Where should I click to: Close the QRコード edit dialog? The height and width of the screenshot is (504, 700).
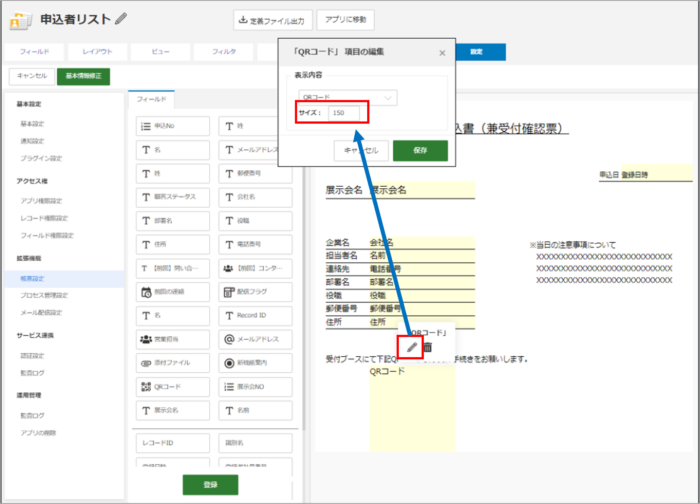tap(442, 53)
